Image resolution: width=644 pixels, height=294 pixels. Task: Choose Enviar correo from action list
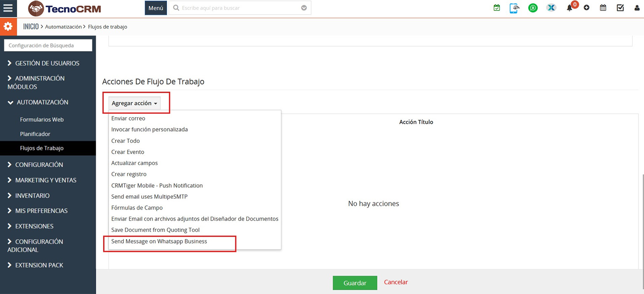click(128, 118)
